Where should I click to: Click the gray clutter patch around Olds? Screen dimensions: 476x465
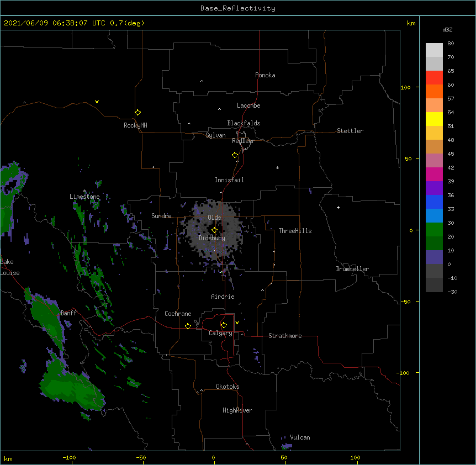tap(214, 230)
